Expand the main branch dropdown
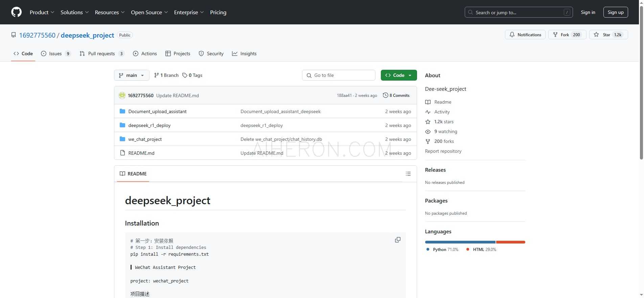 click(132, 75)
